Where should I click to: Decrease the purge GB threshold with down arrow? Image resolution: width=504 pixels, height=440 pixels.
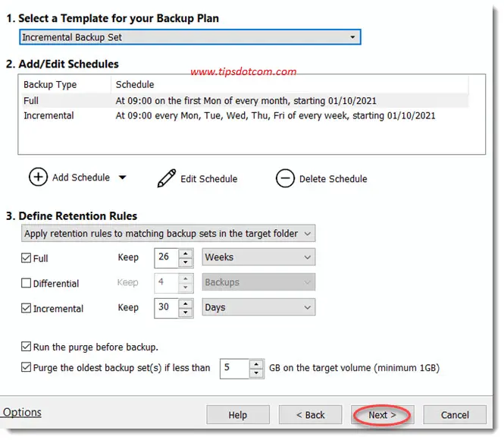(256, 373)
